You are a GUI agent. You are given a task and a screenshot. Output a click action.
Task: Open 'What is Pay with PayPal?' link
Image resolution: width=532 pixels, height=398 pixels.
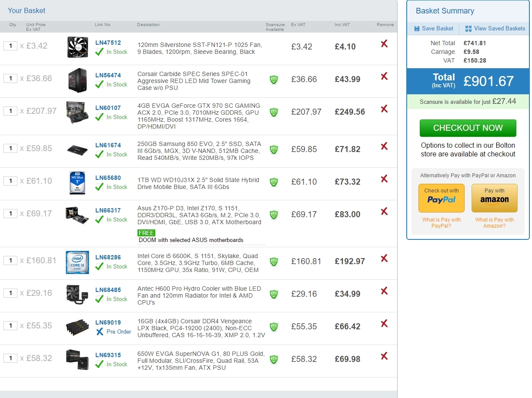(442, 223)
